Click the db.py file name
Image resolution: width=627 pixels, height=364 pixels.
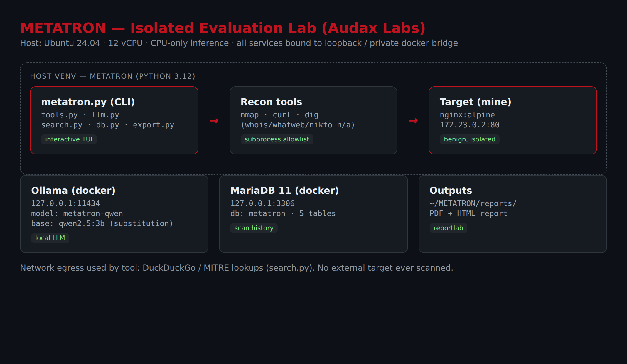(108, 125)
